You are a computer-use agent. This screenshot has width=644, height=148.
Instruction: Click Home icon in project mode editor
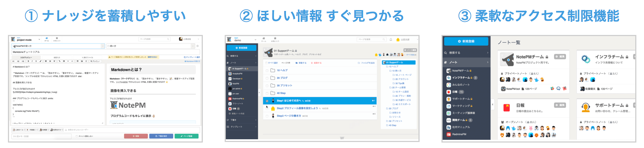point(47,38)
